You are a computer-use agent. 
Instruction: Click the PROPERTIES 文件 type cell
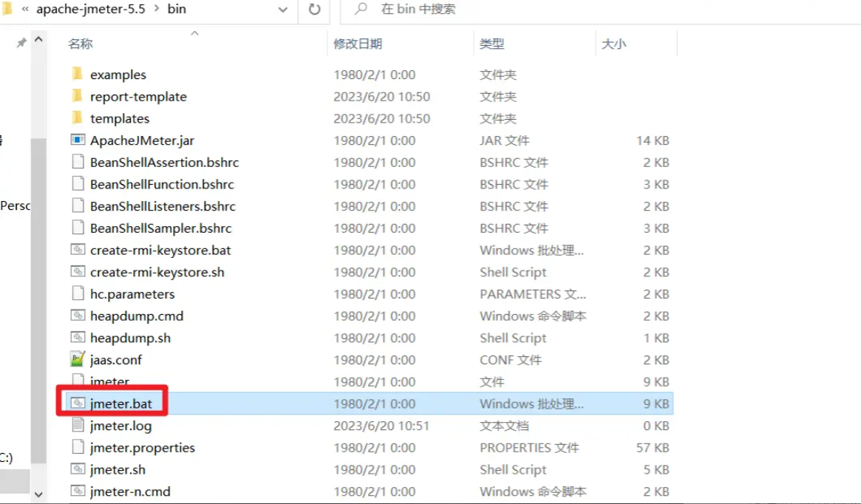(x=528, y=448)
